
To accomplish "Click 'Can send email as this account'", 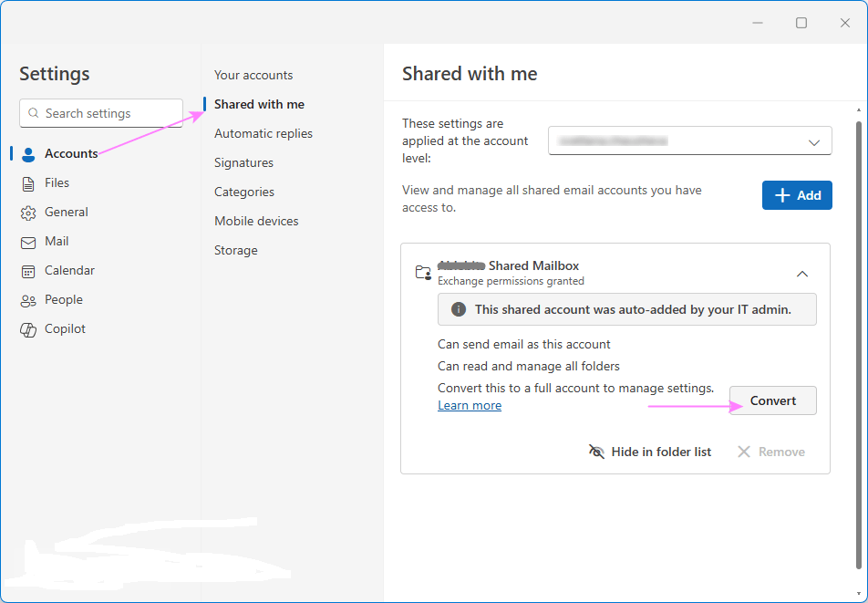I will (523, 345).
